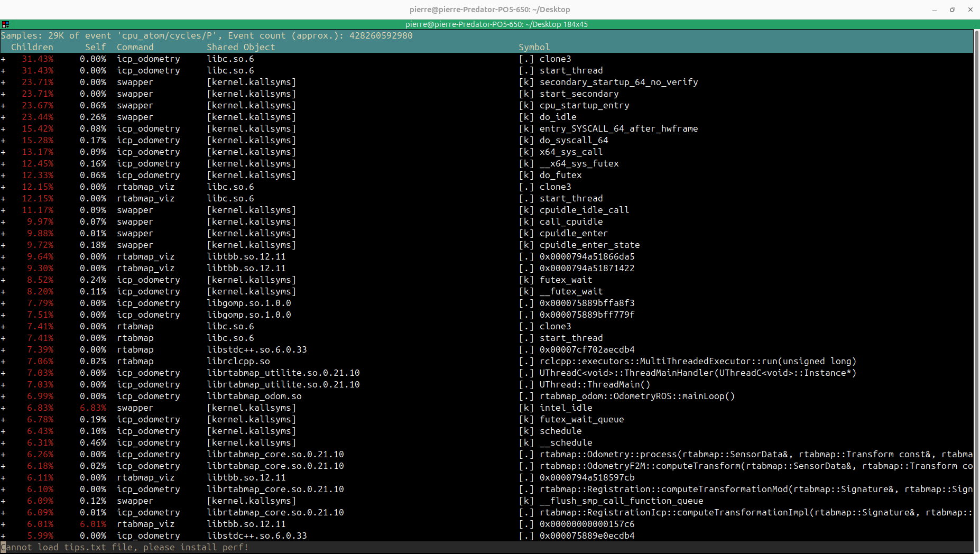Screen dimensions: 980x554
Task: Click the Terminator grid icon in the terminal titlebar
Action: [x=5, y=24]
